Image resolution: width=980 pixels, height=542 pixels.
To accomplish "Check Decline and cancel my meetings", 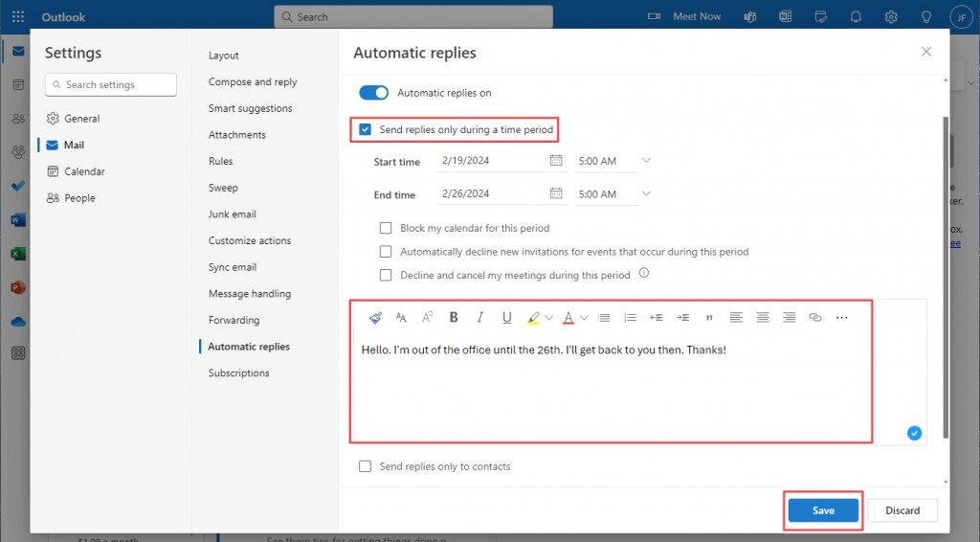I will 386,275.
